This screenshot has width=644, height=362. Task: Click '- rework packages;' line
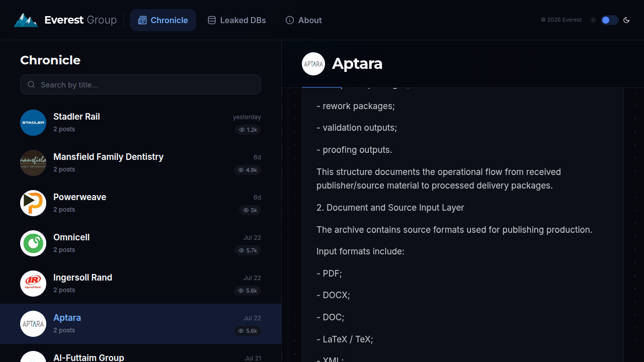click(356, 106)
